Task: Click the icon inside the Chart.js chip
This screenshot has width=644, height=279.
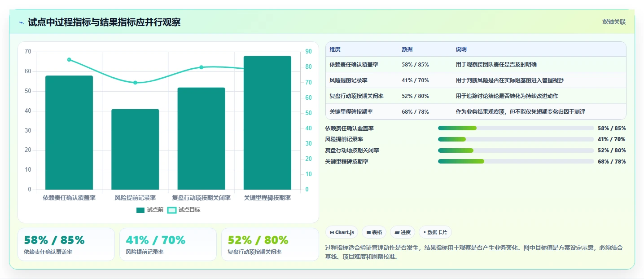Action: click(332, 233)
